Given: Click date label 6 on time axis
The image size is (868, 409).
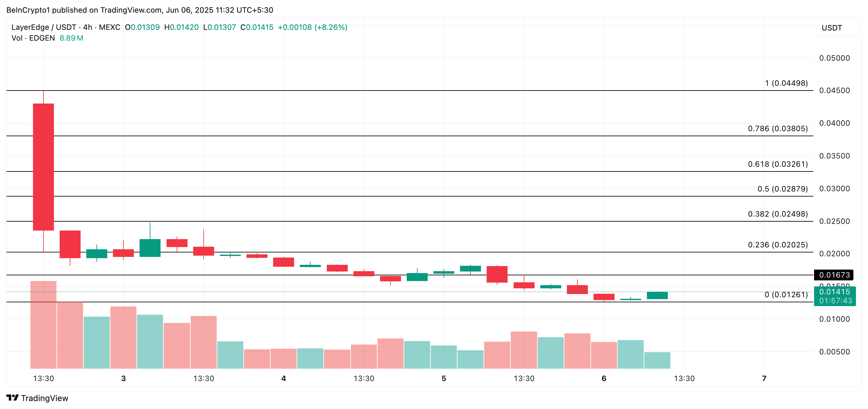Looking at the screenshot, I should point(604,378).
